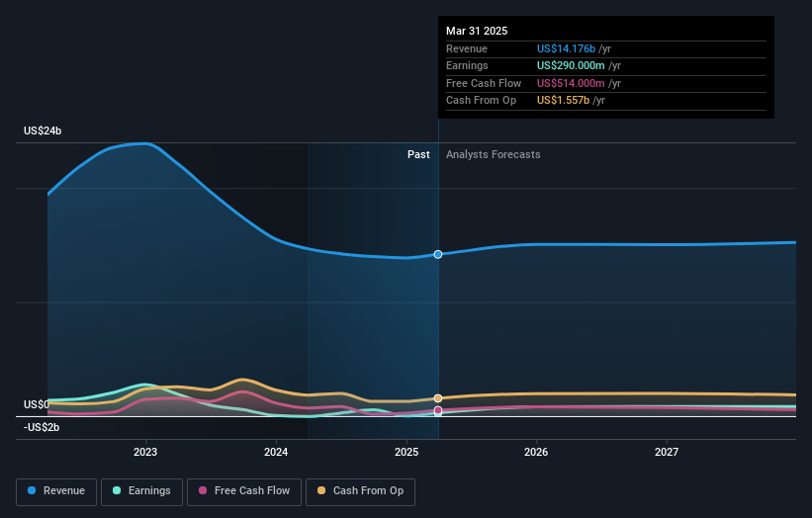Image resolution: width=812 pixels, height=518 pixels.
Task: Click the US$514.000m free cash flow value
Action: click(x=571, y=83)
